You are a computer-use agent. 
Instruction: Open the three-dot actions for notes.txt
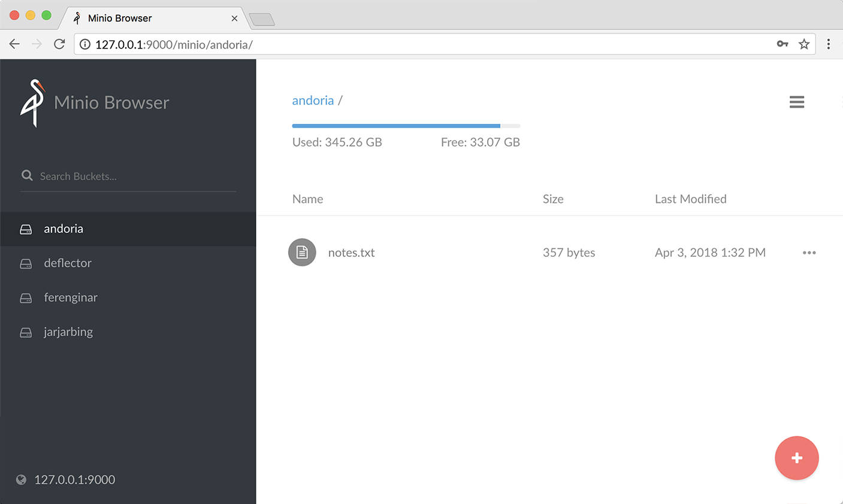pos(809,253)
